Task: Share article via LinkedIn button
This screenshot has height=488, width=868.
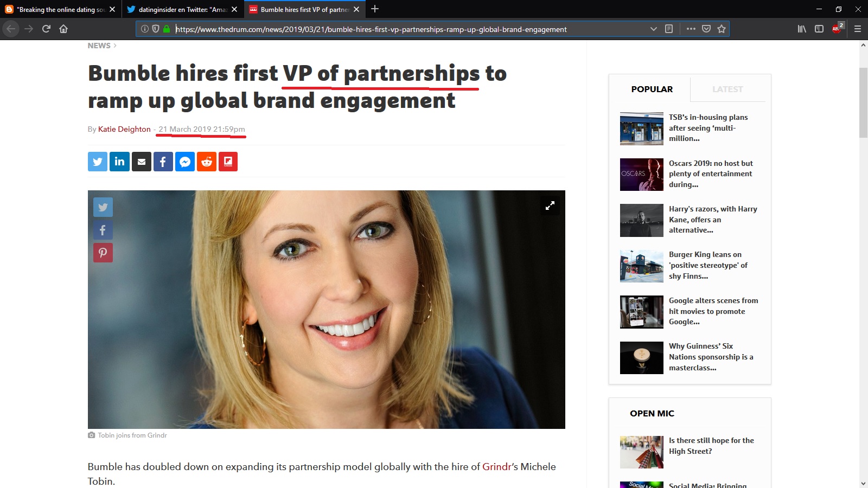Action: (119, 162)
